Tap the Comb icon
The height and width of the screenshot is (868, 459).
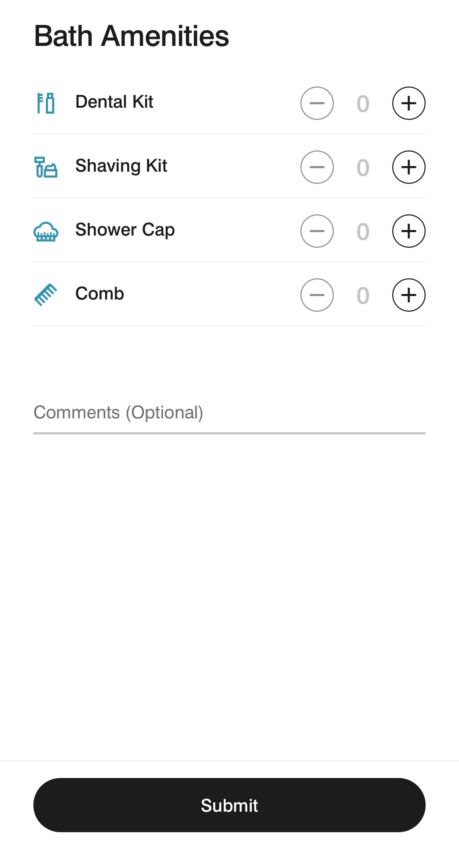click(46, 295)
